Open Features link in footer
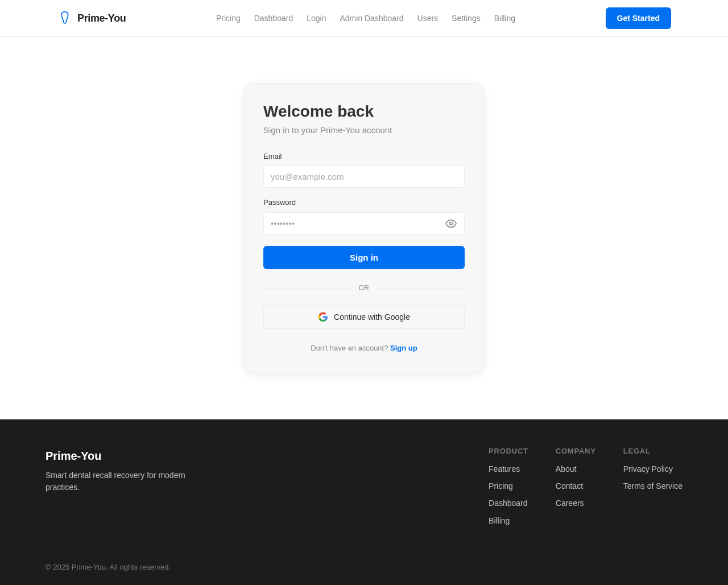The width and height of the screenshot is (728, 585). (504, 469)
